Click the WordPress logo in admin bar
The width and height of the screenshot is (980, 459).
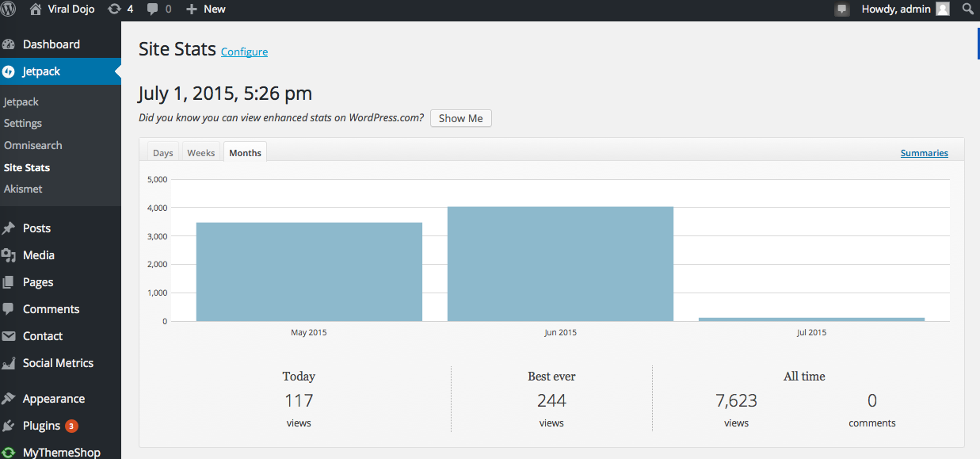coord(9,9)
